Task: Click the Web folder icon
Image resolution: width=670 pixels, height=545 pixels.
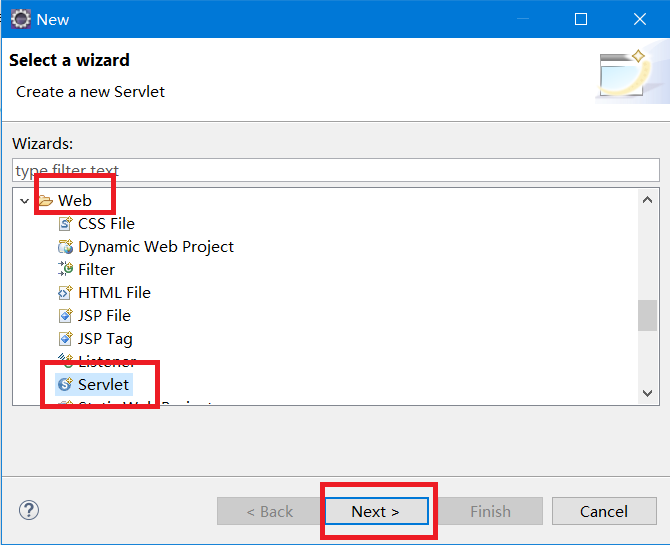Action: (x=45, y=201)
